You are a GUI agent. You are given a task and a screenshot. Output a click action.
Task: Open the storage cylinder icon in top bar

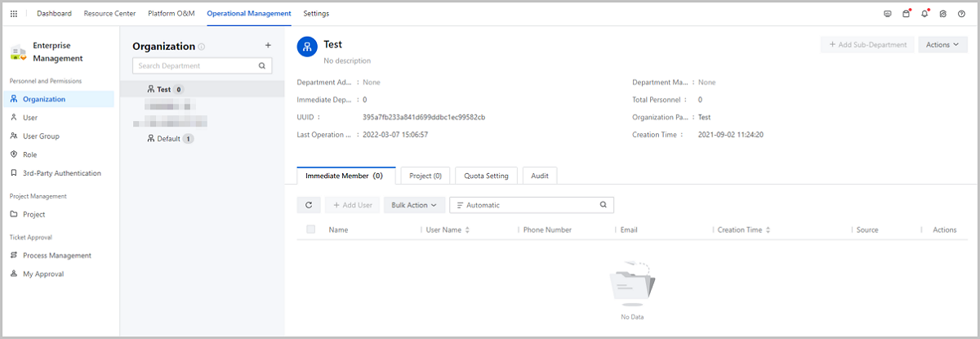(x=906, y=14)
